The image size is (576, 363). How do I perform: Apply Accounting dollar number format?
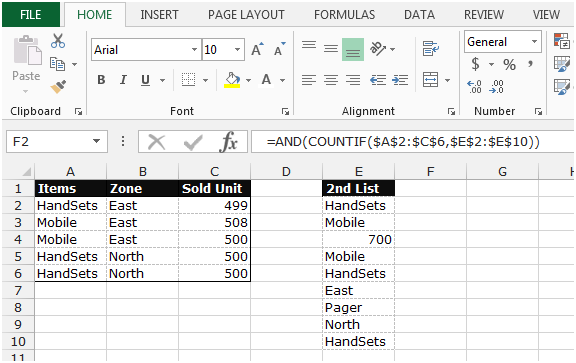click(475, 64)
